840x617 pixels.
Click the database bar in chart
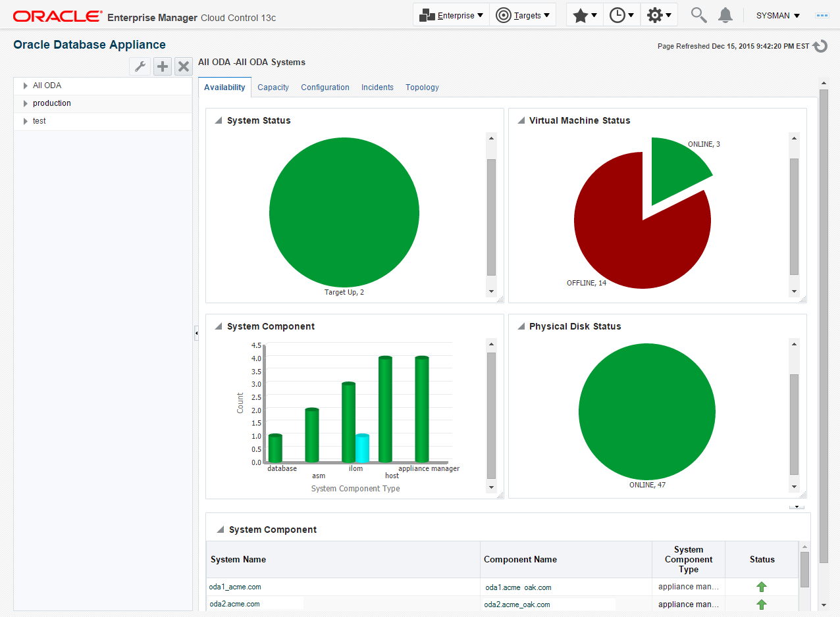tap(275, 449)
